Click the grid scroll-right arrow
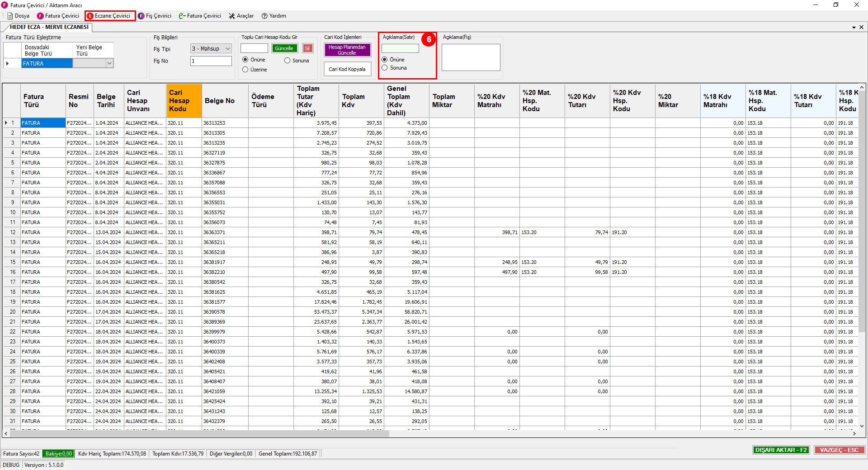868x470 pixels. coord(854,433)
